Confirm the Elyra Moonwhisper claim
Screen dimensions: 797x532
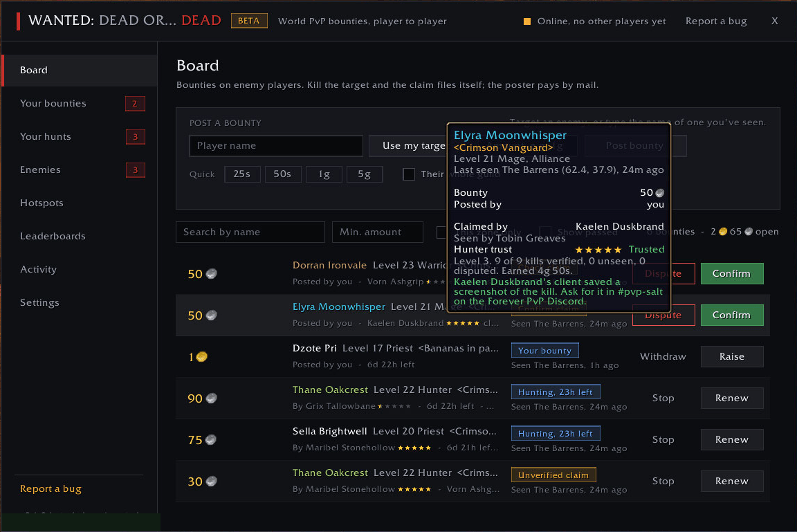(731, 315)
